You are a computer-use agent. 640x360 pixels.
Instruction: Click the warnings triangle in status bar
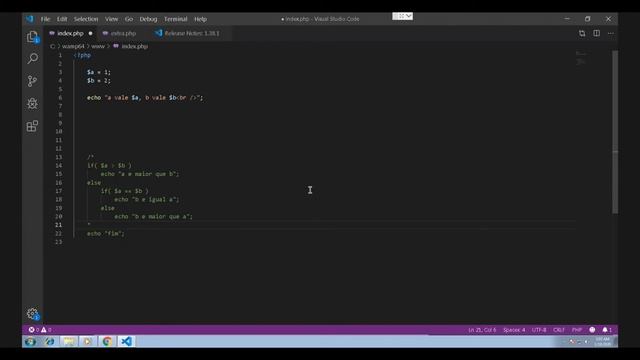point(44,329)
